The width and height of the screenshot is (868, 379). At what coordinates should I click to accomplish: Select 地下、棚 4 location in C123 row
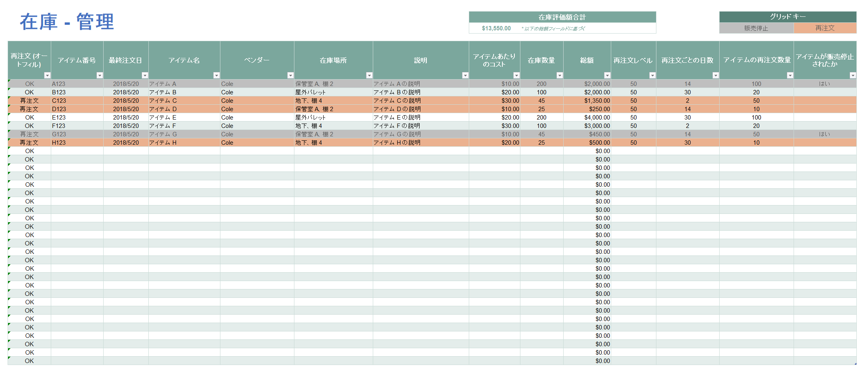[x=333, y=101]
